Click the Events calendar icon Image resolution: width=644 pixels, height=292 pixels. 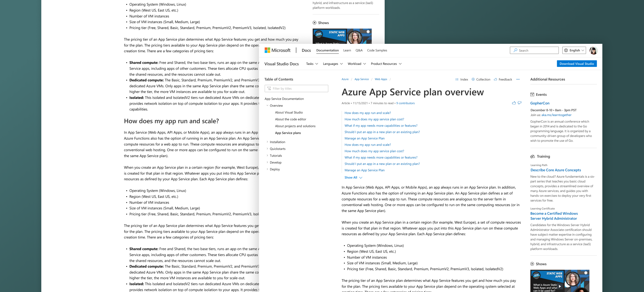click(x=532, y=94)
